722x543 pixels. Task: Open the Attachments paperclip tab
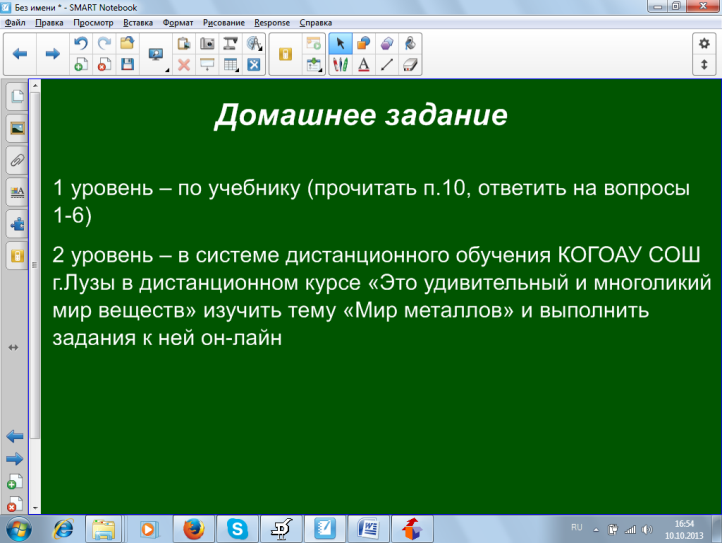[17, 160]
